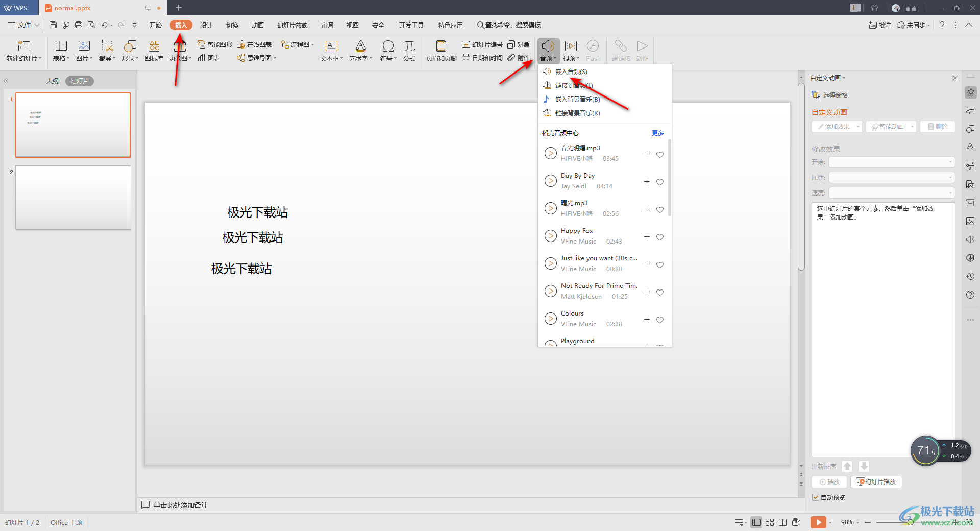Start slideshow with orange play button
980x531 pixels.
(x=818, y=522)
